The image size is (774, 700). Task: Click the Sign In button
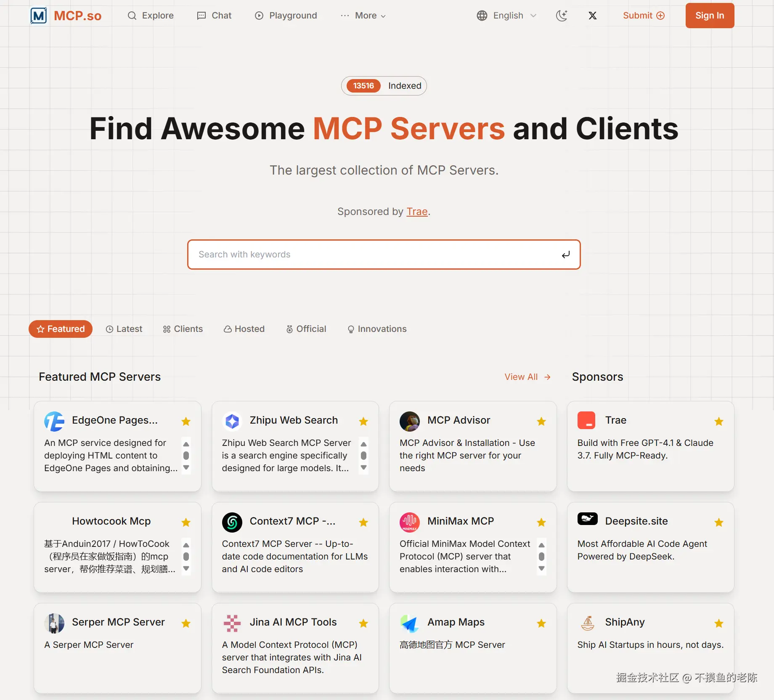pyautogui.click(x=710, y=16)
